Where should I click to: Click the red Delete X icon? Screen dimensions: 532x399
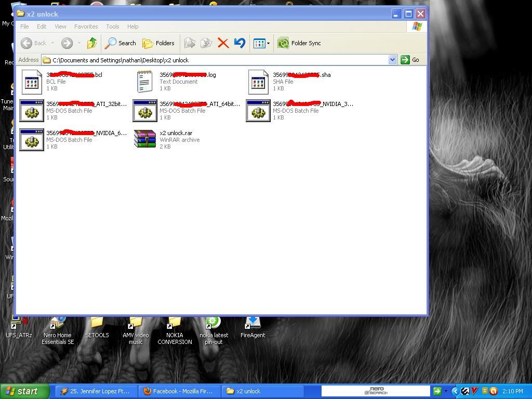(x=223, y=43)
